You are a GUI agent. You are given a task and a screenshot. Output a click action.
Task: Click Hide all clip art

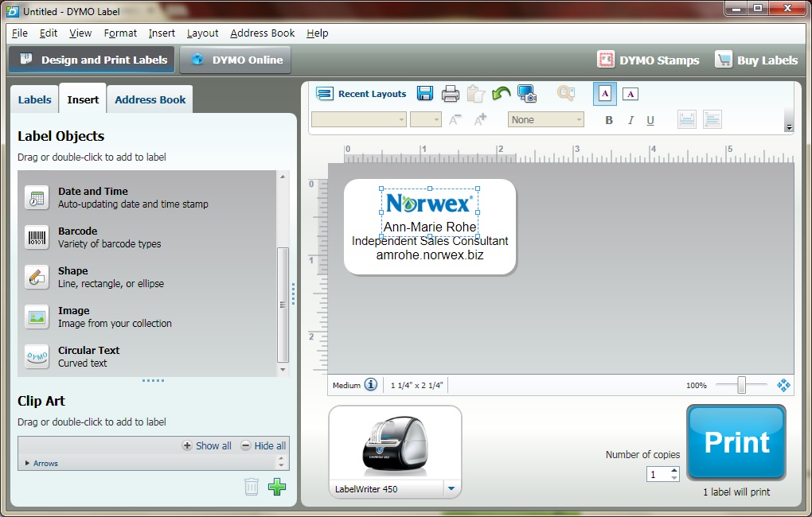[263, 445]
